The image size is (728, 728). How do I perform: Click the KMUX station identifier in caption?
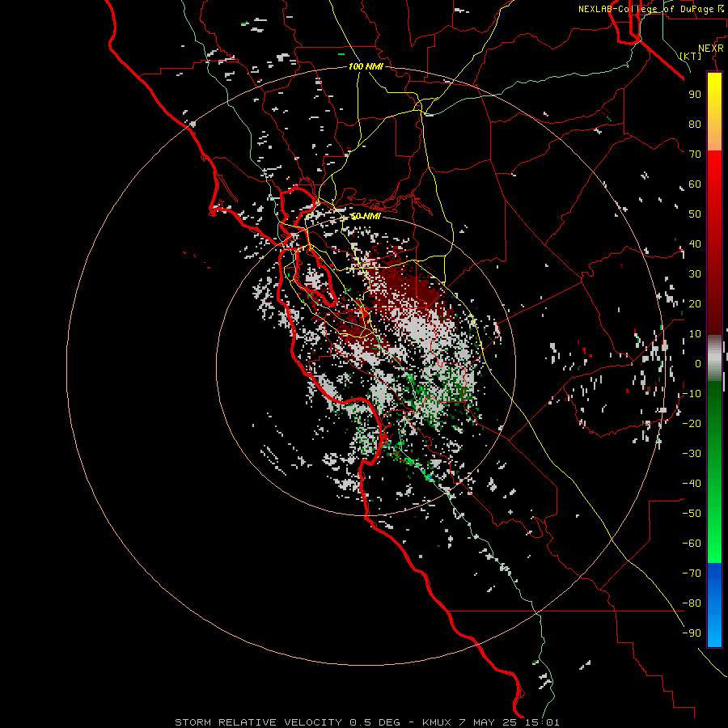[x=437, y=722]
